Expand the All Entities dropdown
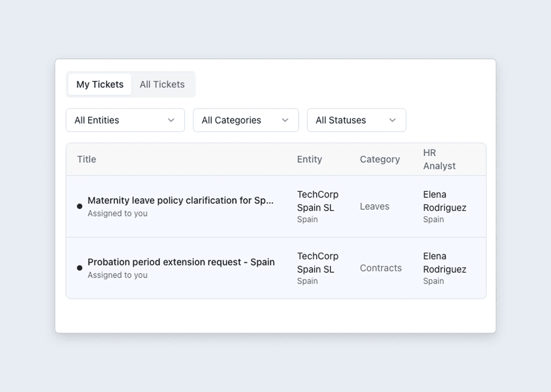Screen dimensions: 551x392 125,120
